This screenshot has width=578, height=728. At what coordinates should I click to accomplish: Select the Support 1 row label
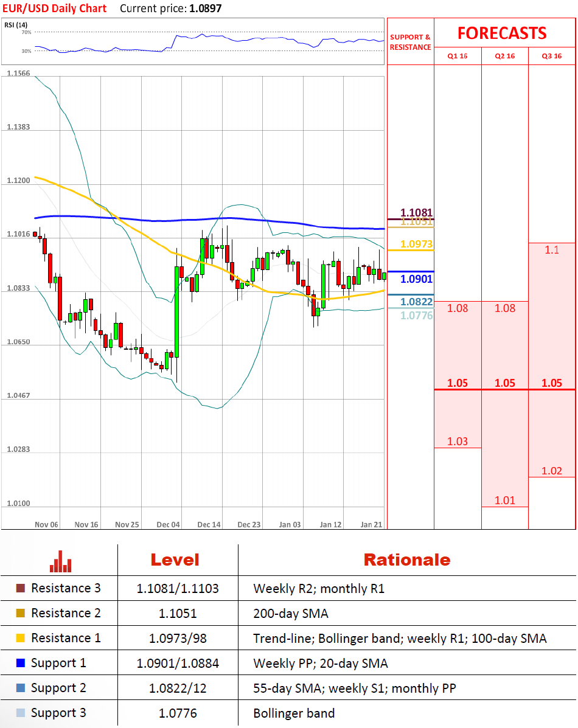(58, 663)
